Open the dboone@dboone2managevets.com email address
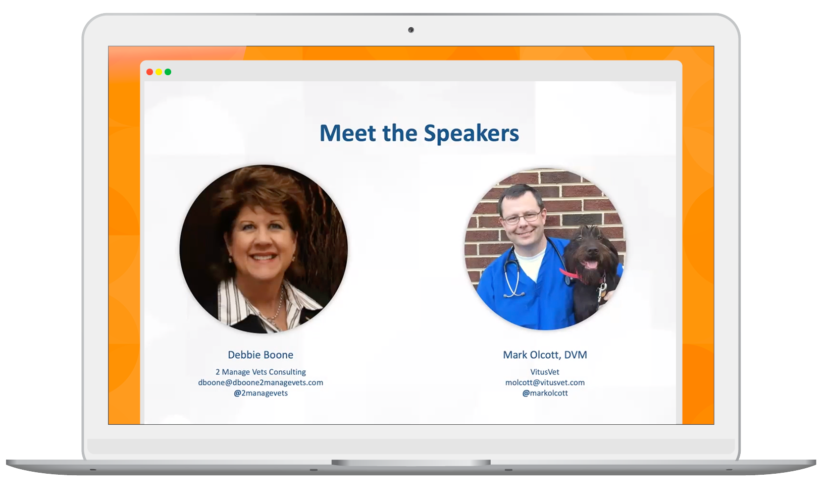Screen dimensions: 828x504 [261, 382]
